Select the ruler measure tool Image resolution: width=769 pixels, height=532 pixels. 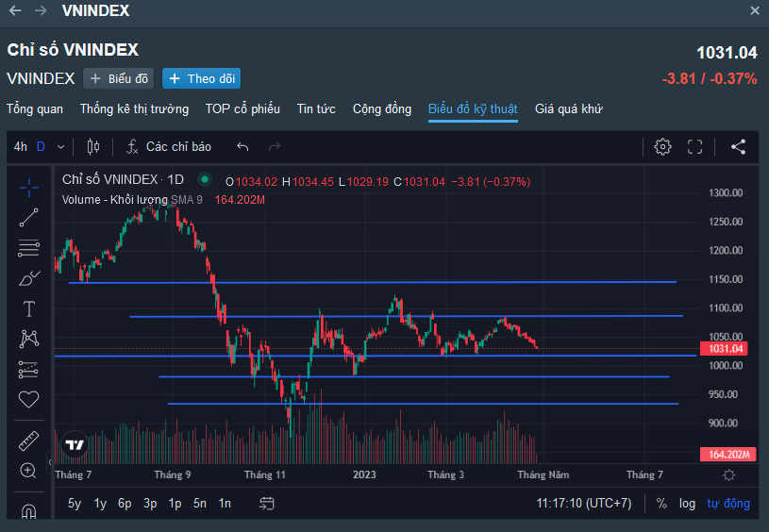[29, 441]
